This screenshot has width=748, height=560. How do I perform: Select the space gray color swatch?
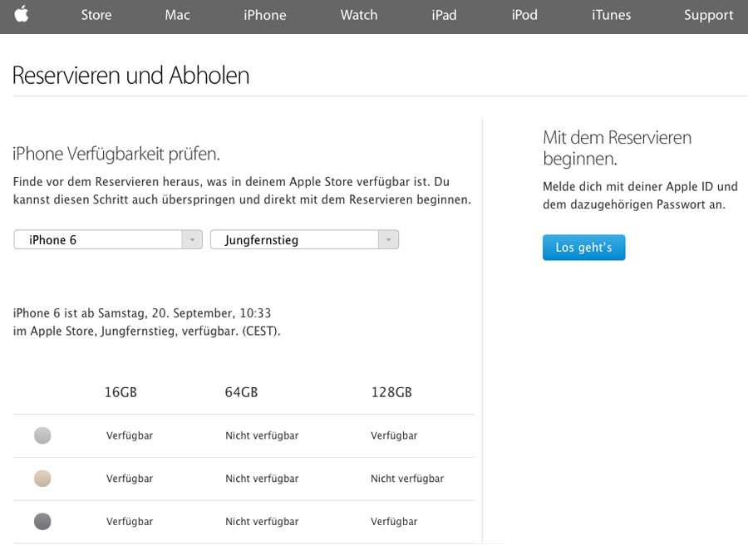[42, 521]
